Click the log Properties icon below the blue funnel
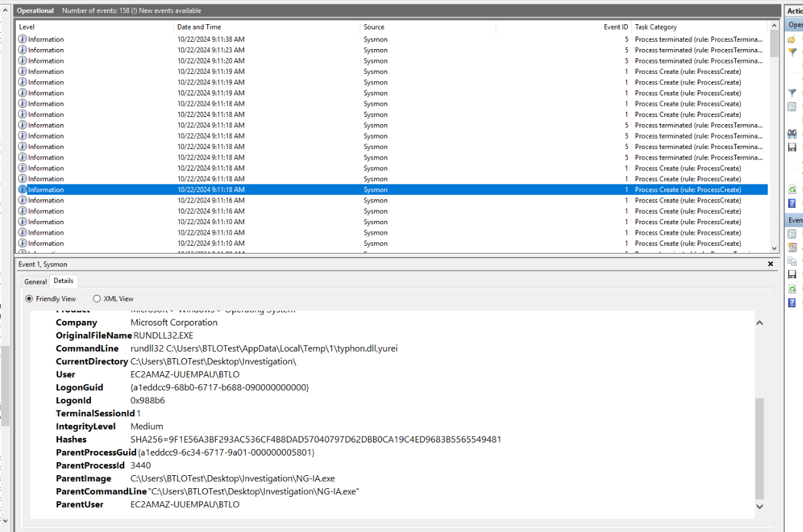 point(792,107)
